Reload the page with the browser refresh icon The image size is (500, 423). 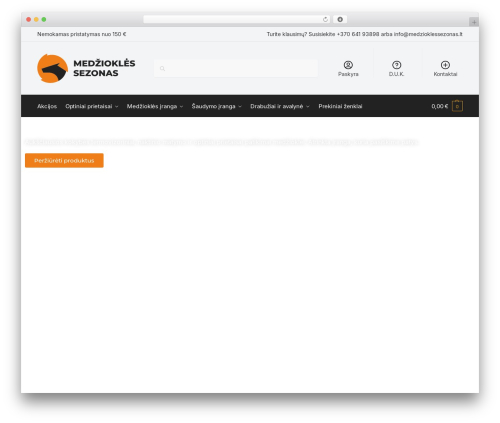(x=325, y=19)
